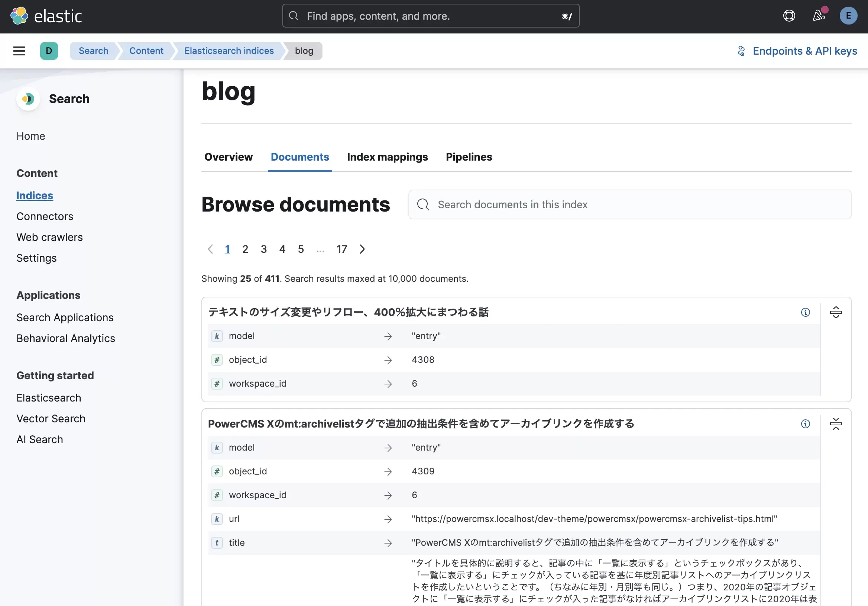Screen dimensions: 868x606
Task: Open Settings in the sidebar
Action: [36, 258]
